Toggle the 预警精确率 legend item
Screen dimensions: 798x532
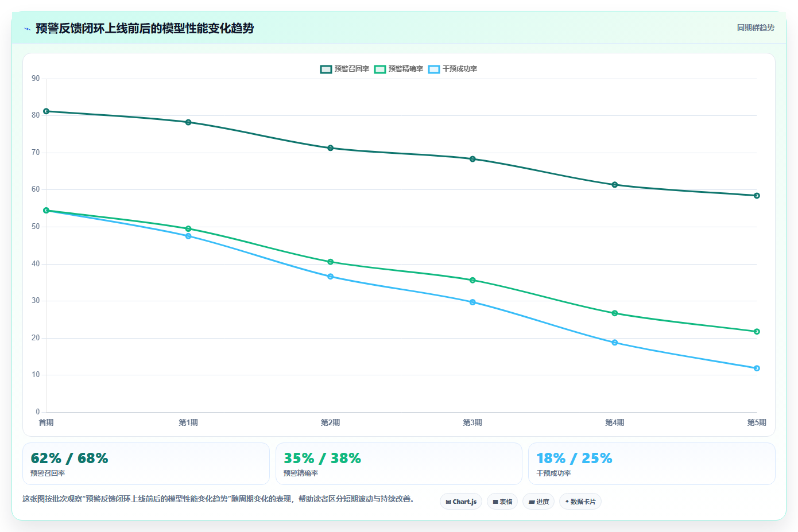point(399,69)
